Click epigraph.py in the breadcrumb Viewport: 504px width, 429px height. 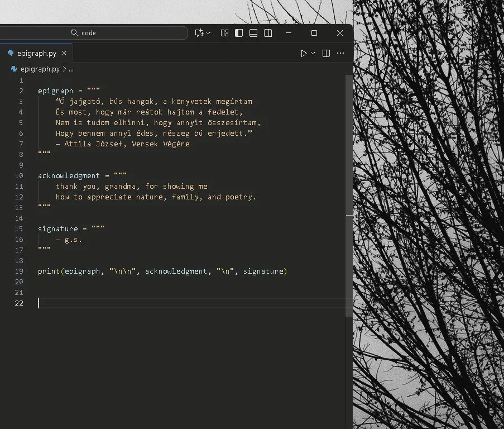[x=40, y=69]
